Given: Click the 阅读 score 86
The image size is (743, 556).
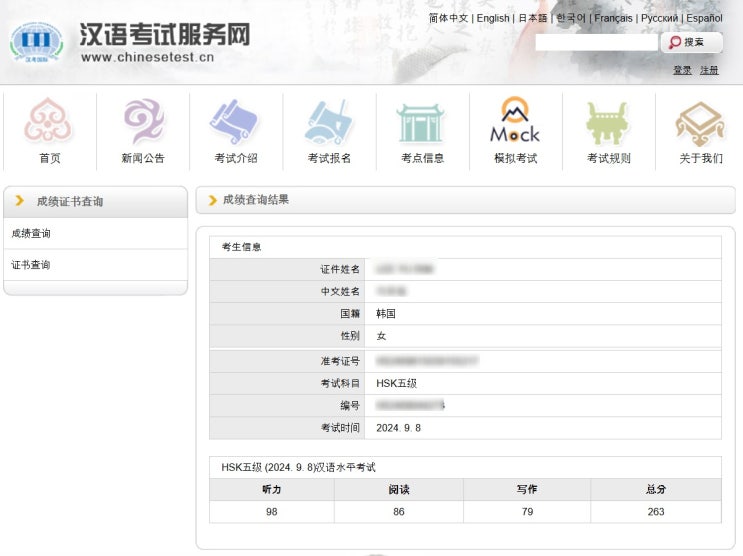Looking at the screenshot, I should click(x=399, y=511).
